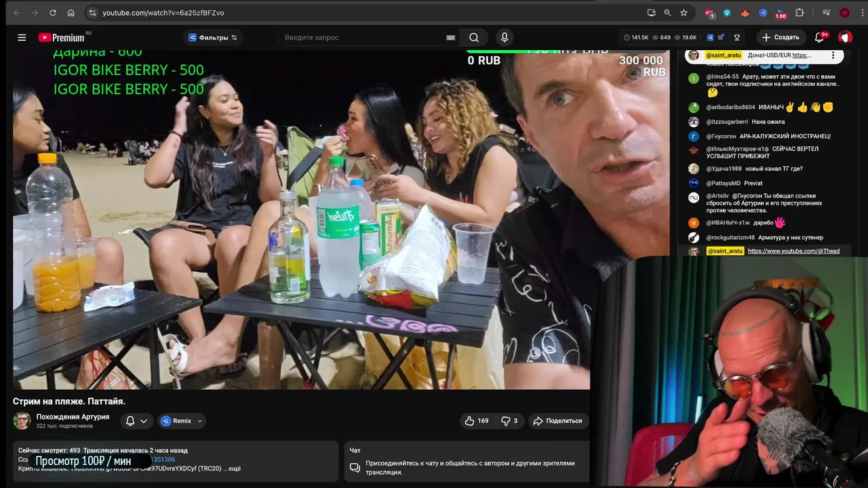The width and height of the screenshot is (868, 488).
Task: Open the blue IQ extension in browser toolbar
Action: pos(763,12)
